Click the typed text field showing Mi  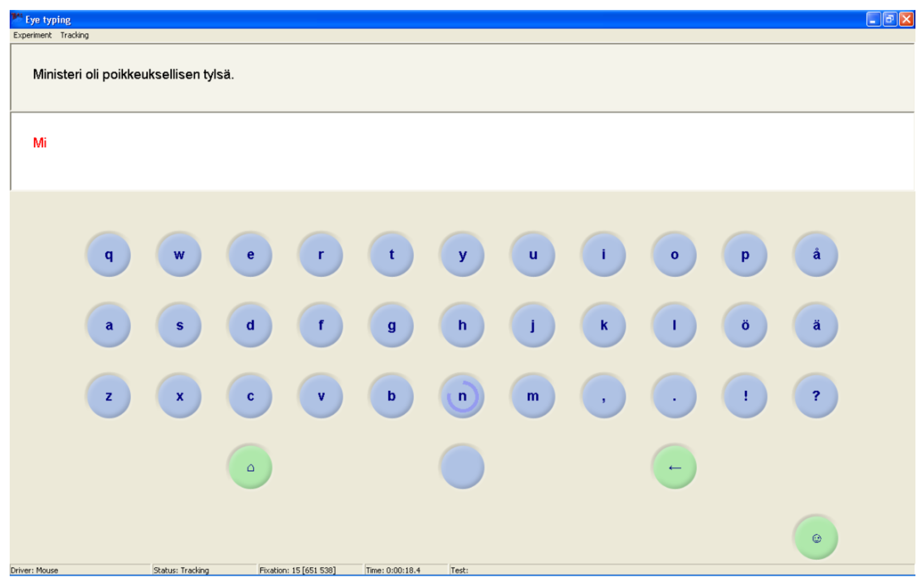462,151
